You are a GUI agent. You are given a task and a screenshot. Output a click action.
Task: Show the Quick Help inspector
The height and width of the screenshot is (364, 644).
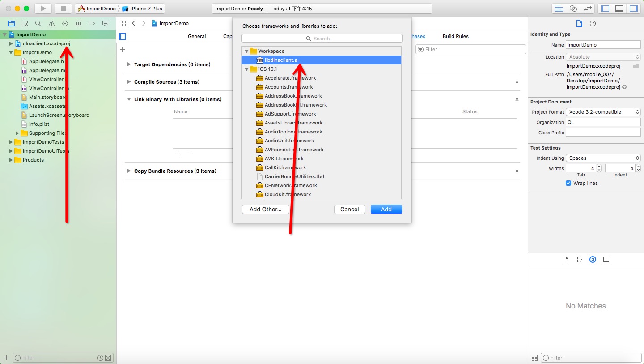593,24
